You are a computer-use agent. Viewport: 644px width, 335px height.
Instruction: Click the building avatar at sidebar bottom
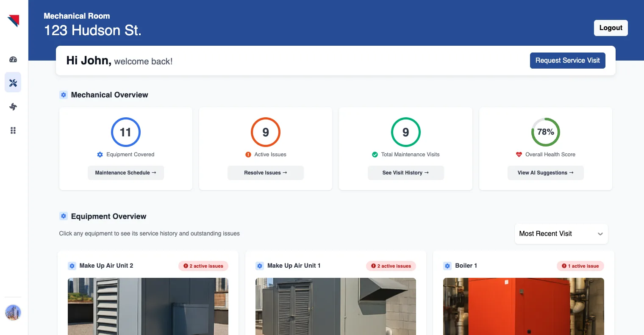13,313
